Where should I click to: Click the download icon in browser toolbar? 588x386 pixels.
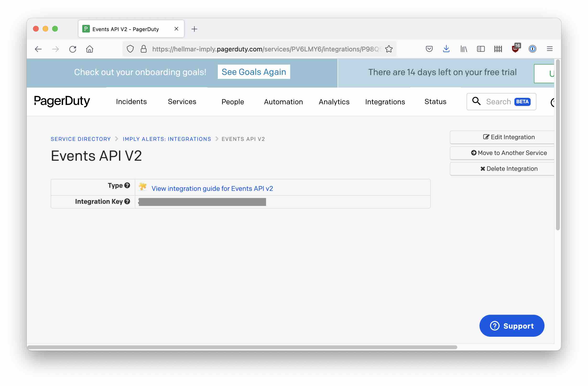tap(446, 48)
